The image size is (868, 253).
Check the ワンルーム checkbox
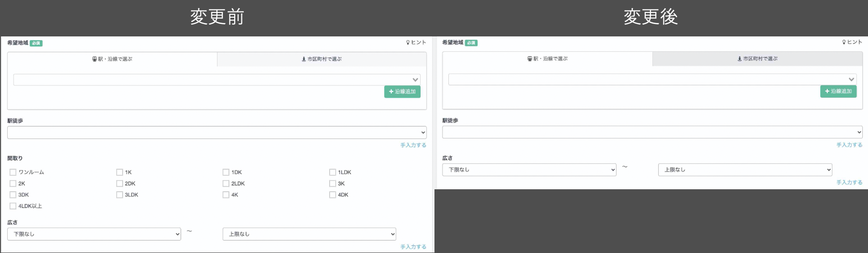(x=13, y=172)
